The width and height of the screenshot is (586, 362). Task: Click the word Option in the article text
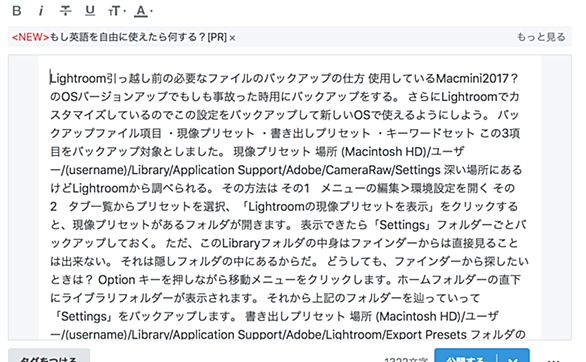117,280
